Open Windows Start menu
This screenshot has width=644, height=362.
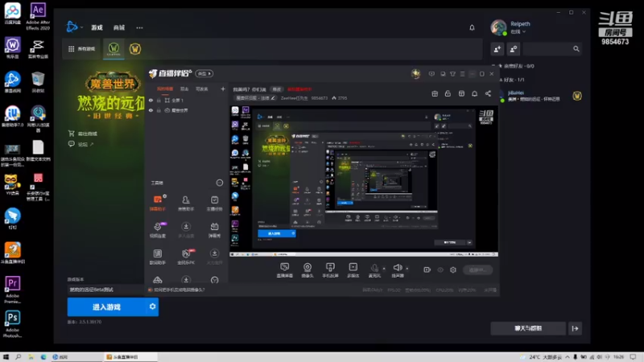tap(6, 357)
